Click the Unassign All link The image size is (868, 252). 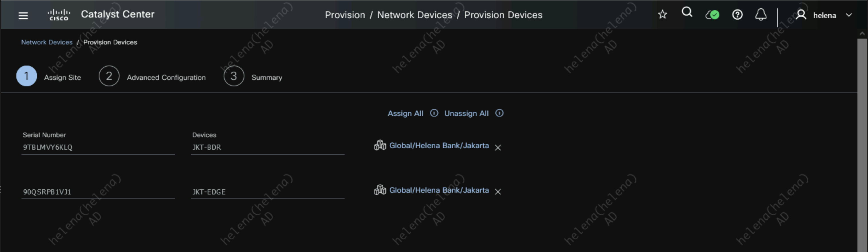(466, 113)
